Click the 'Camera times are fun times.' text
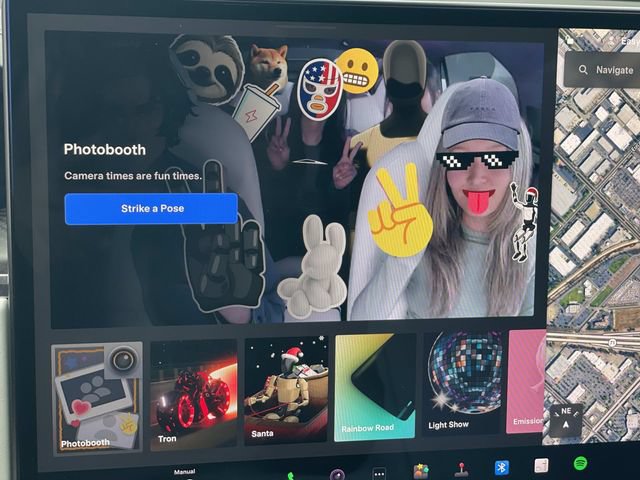 tap(133, 176)
